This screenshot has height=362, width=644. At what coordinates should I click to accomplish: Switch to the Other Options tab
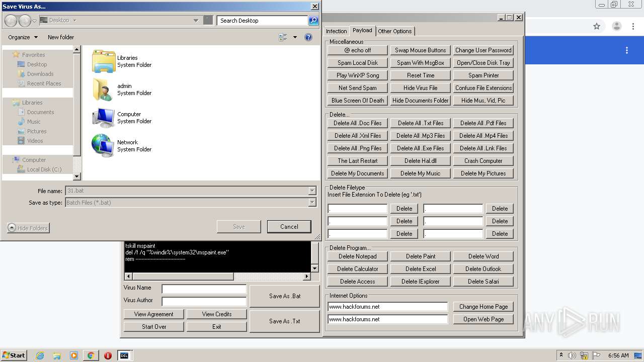tap(395, 31)
